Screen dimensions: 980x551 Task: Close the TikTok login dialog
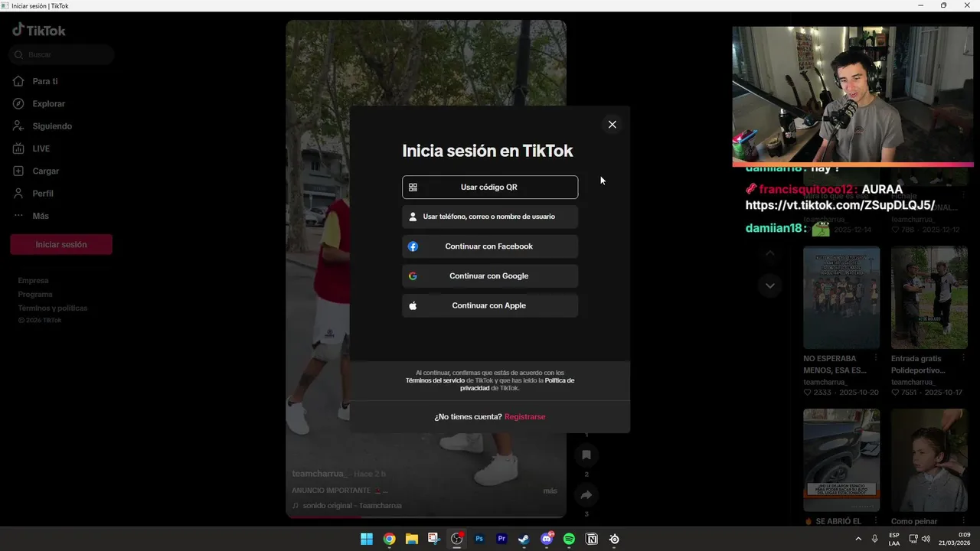(x=612, y=124)
